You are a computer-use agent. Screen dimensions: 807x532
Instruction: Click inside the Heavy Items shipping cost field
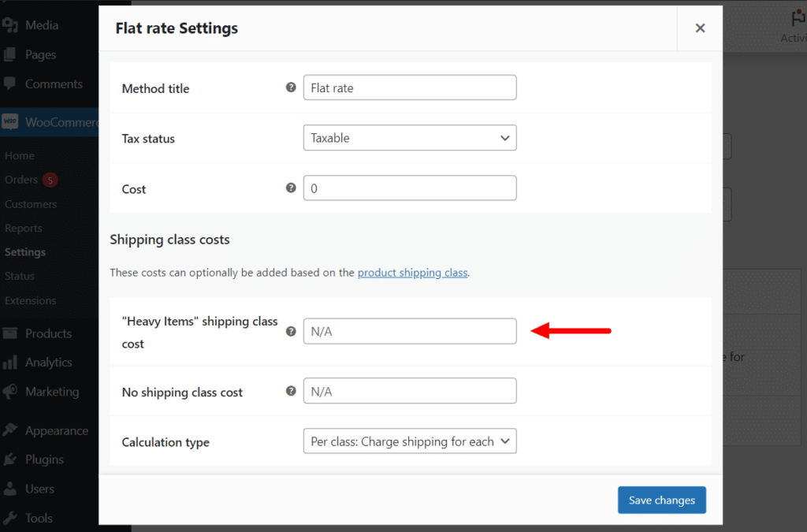pos(409,331)
